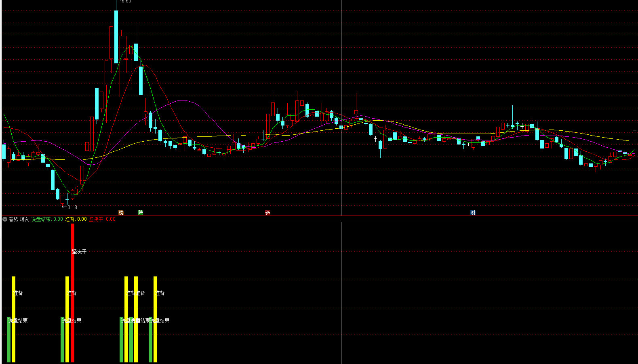Click the red 坚决干: 0.00 value label
Image resolution: width=638 pixels, height=364 pixels.
[x=102, y=219]
